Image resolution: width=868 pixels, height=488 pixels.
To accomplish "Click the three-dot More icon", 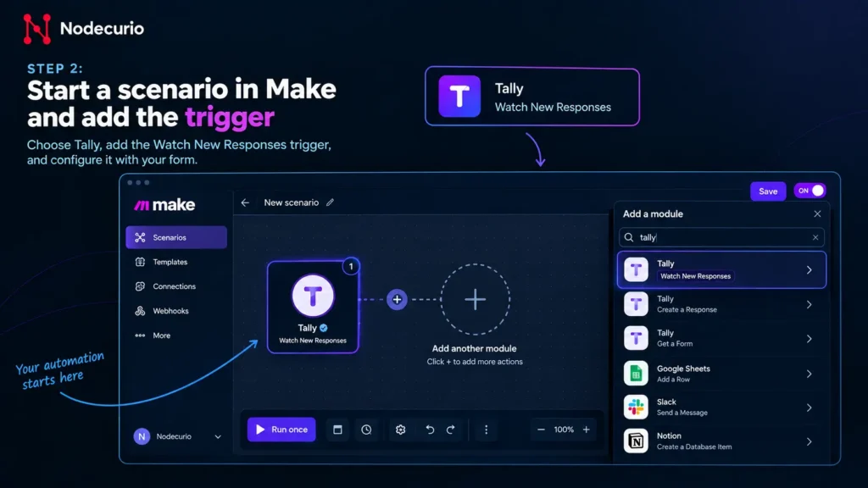I will (x=140, y=335).
